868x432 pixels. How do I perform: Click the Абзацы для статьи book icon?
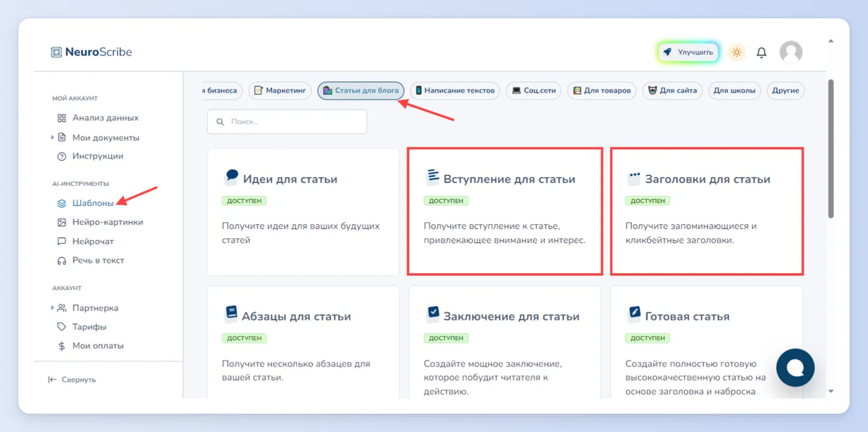[x=231, y=314]
